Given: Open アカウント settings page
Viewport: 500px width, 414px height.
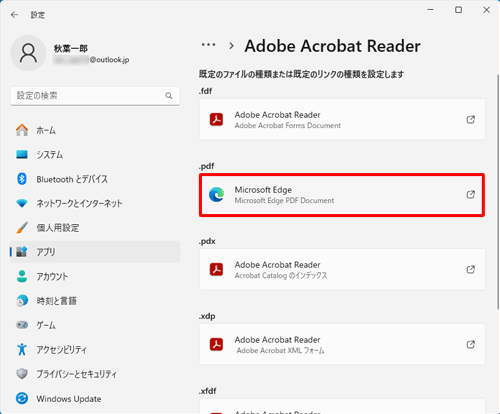Looking at the screenshot, I should point(95,276).
